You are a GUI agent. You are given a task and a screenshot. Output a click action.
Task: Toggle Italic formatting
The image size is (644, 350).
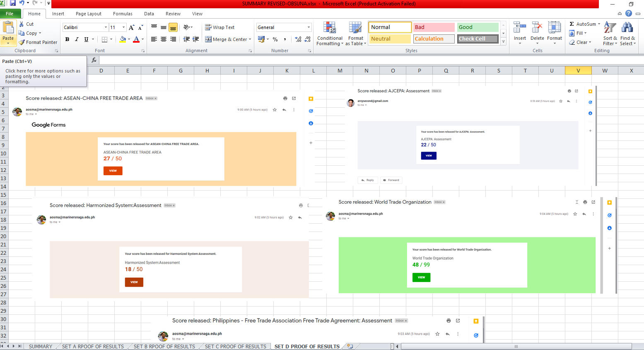(77, 39)
